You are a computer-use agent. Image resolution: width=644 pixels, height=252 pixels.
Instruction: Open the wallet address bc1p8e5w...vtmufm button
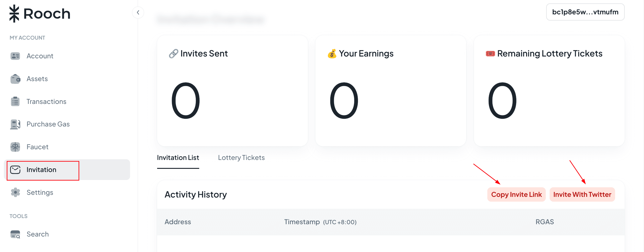point(585,12)
